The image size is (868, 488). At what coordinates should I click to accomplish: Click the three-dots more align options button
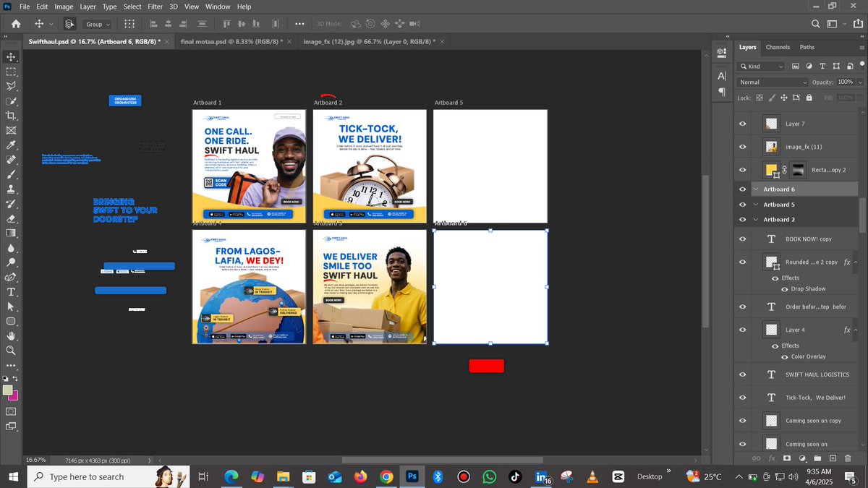click(x=299, y=24)
